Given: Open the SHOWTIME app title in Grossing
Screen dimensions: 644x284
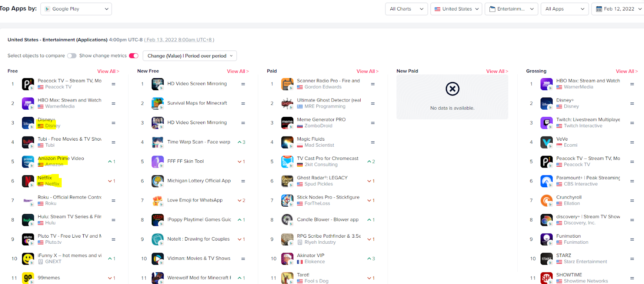Looking at the screenshot, I should tap(569, 275).
